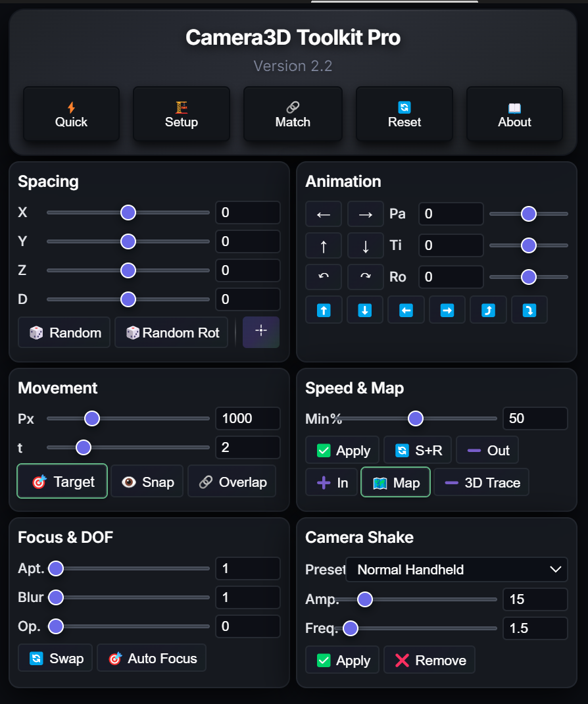Open the About page
This screenshot has height=704, width=588.
click(x=514, y=114)
